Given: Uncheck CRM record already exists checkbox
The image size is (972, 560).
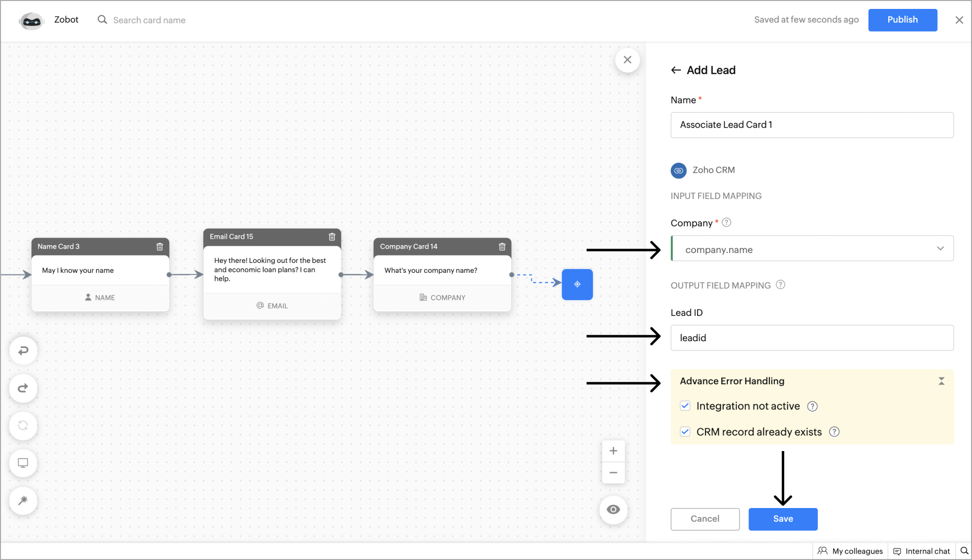Looking at the screenshot, I should click(685, 432).
